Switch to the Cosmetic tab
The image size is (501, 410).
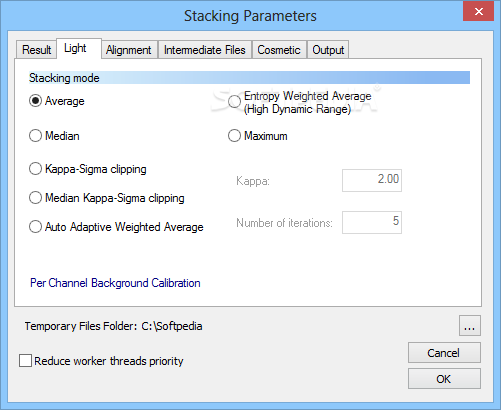(x=279, y=50)
